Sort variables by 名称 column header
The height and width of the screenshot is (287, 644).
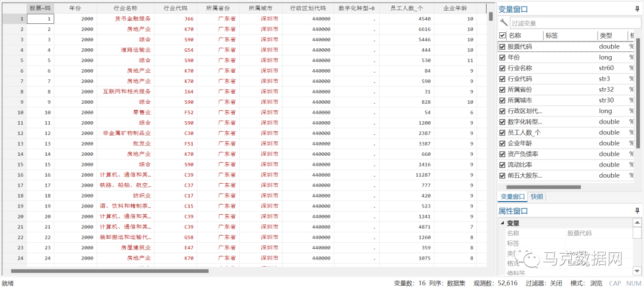pos(525,36)
